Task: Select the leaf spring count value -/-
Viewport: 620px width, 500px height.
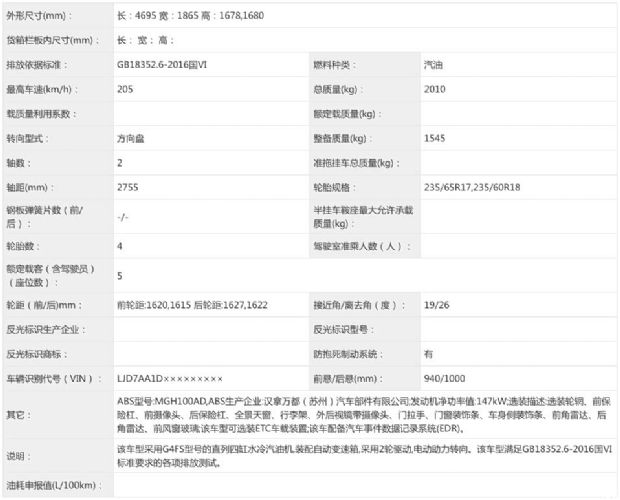Action: (x=122, y=216)
